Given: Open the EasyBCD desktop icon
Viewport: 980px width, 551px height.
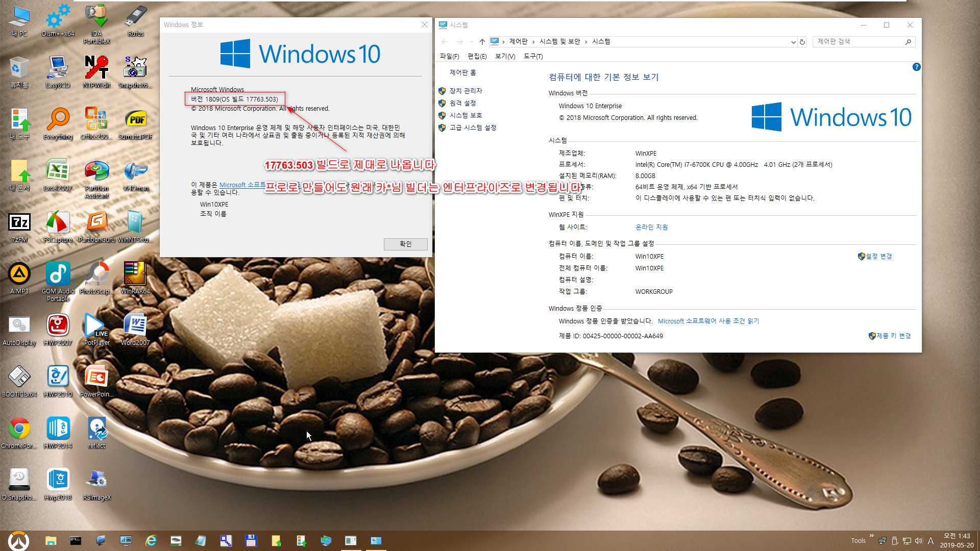Looking at the screenshot, I should pyautogui.click(x=58, y=72).
